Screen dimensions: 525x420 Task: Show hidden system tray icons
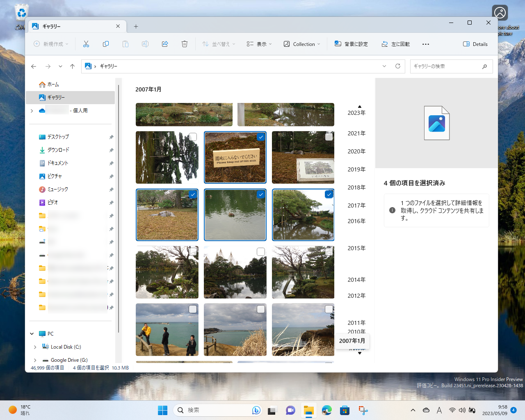click(x=413, y=410)
